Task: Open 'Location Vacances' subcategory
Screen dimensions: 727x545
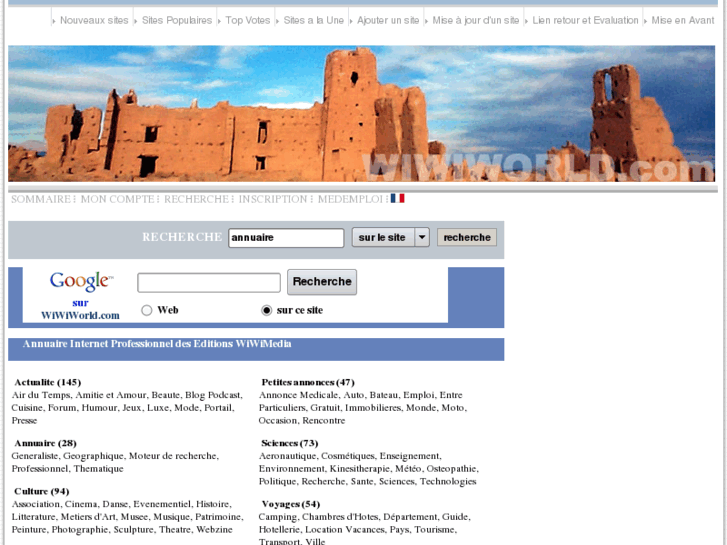Action: pyautogui.click(x=344, y=529)
